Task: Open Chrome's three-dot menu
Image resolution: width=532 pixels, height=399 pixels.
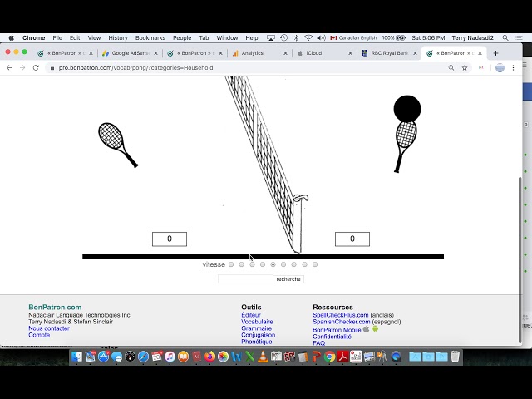Action: coord(514,68)
